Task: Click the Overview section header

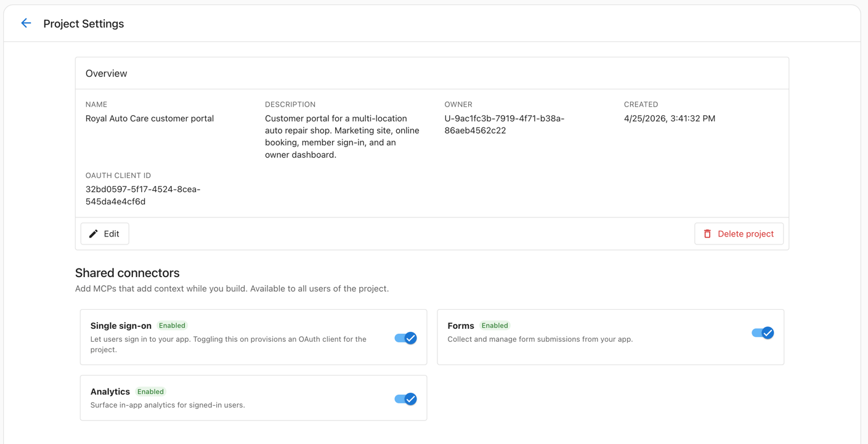Action: 106,73
